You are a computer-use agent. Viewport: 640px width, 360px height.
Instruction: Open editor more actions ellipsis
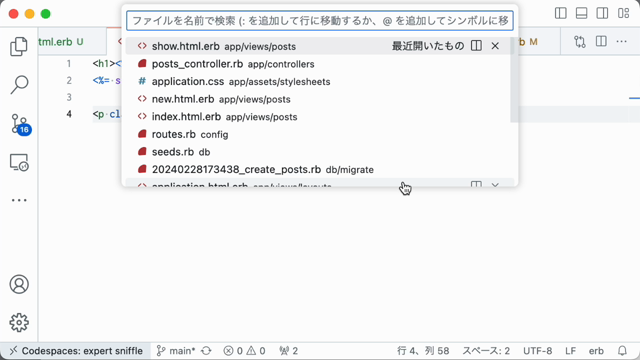622,42
